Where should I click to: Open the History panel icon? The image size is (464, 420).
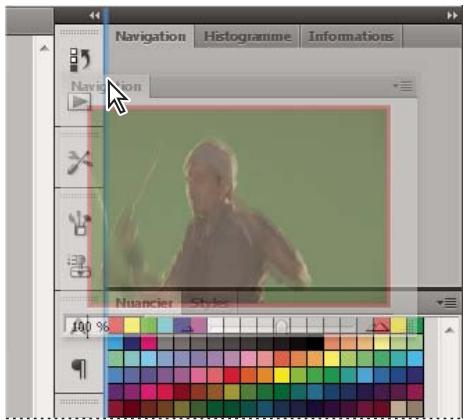tap(80, 60)
